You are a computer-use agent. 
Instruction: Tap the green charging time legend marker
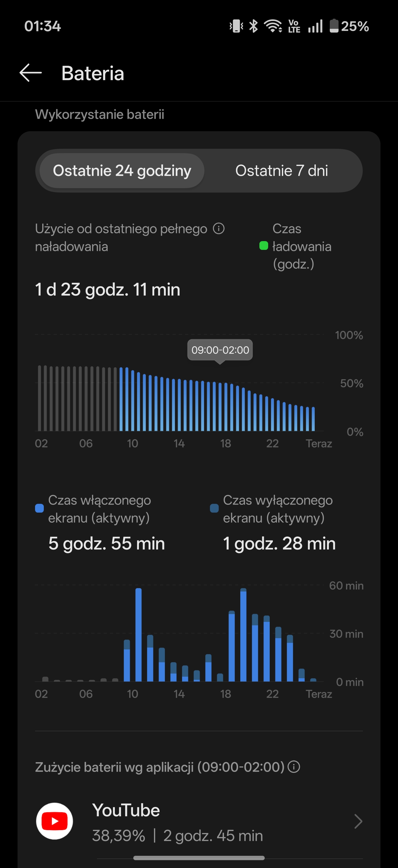point(263,245)
